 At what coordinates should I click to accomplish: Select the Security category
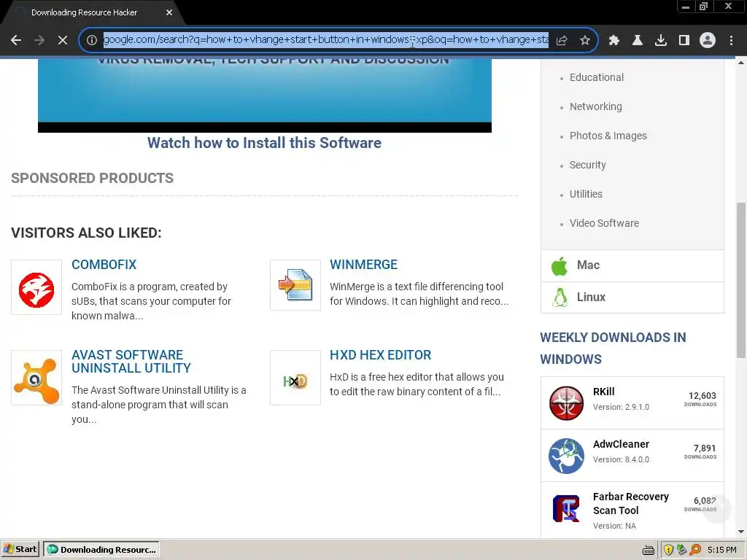coord(587,165)
